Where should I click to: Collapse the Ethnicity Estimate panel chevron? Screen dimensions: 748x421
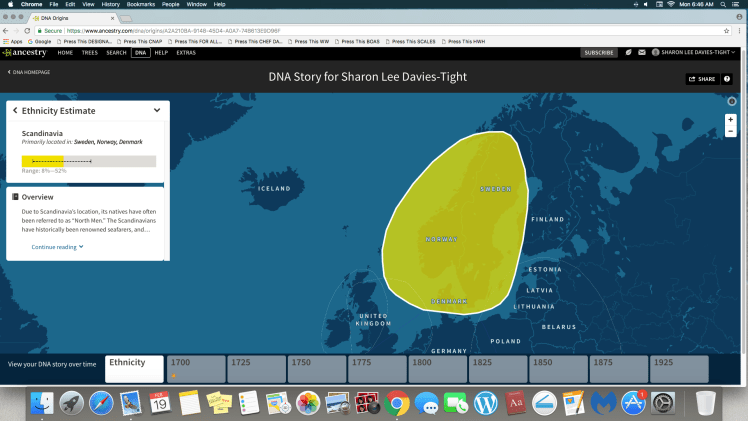click(x=157, y=110)
